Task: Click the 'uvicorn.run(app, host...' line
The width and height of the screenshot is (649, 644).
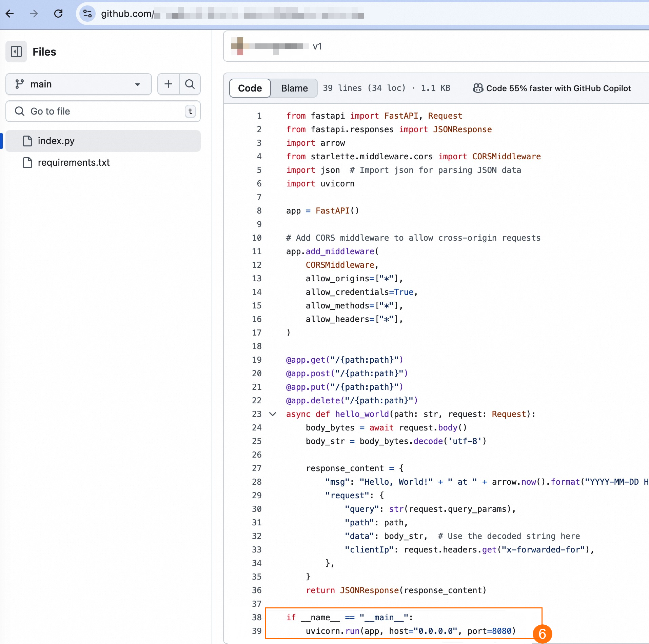Action: pyautogui.click(x=411, y=631)
